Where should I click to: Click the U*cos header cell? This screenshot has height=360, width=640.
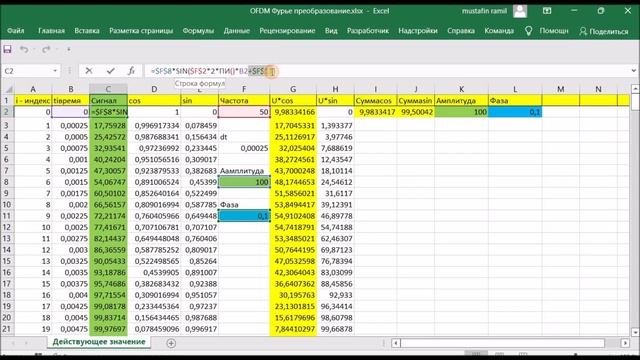[x=293, y=100]
